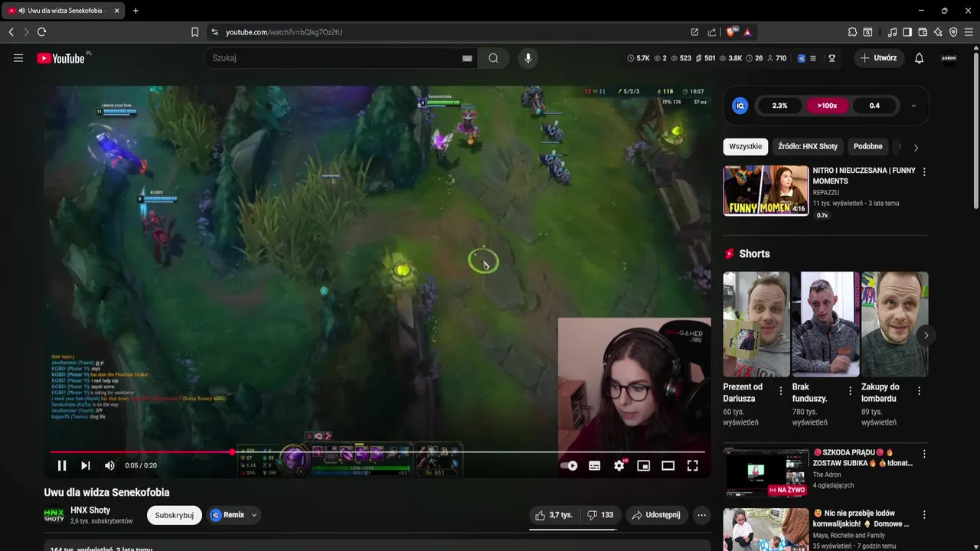Image resolution: width=980 pixels, height=551 pixels.
Task: Mute the video volume
Action: [109, 465]
